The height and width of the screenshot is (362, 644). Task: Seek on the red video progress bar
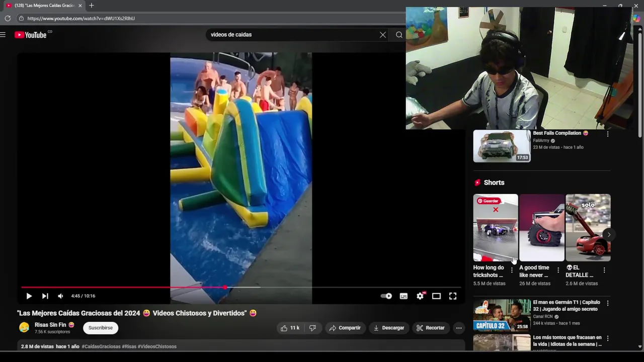click(241, 288)
